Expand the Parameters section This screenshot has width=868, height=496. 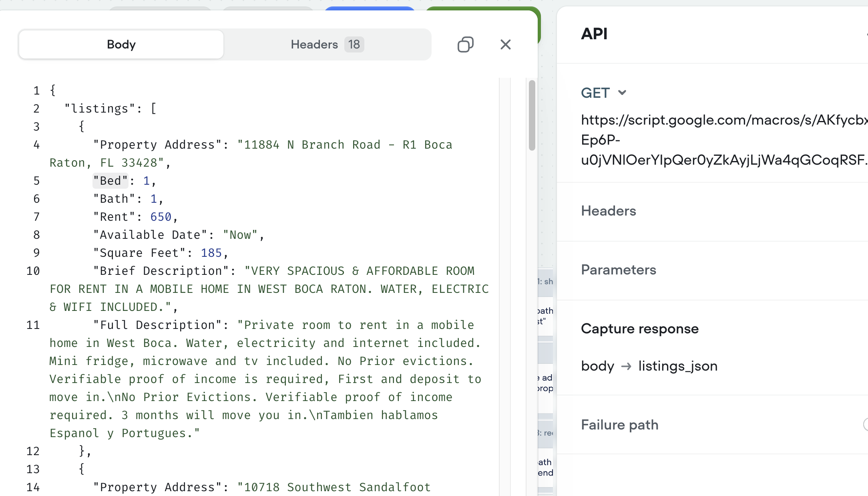pyautogui.click(x=618, y=270)
